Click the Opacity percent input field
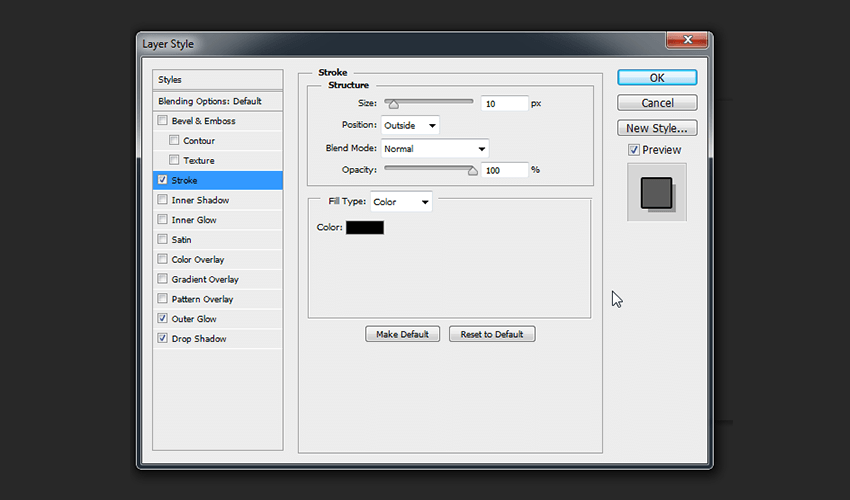 click(504, 170)
